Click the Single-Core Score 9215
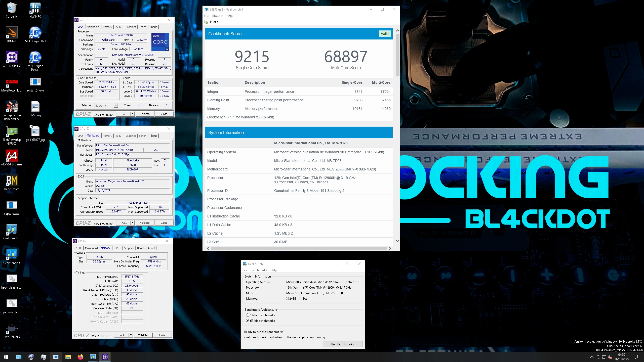 tap(252, 57)
